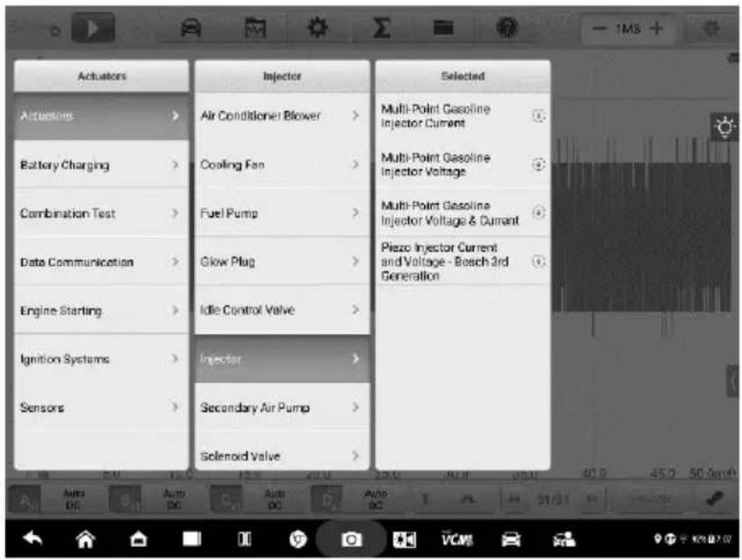This screenshot has height=560, width=742.
Task: Open the vehicle preset icon in toolbar
Action: [191, 28]
